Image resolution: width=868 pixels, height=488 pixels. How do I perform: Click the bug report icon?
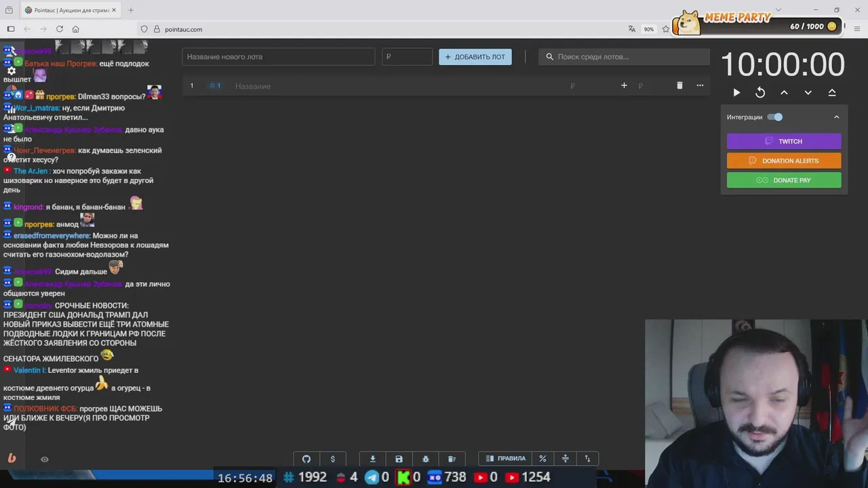425,459
